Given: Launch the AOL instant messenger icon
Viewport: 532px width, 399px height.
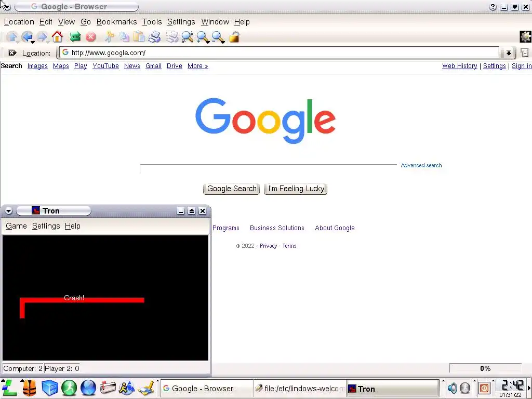Looking at the screenshot, I should pos(127,388).
